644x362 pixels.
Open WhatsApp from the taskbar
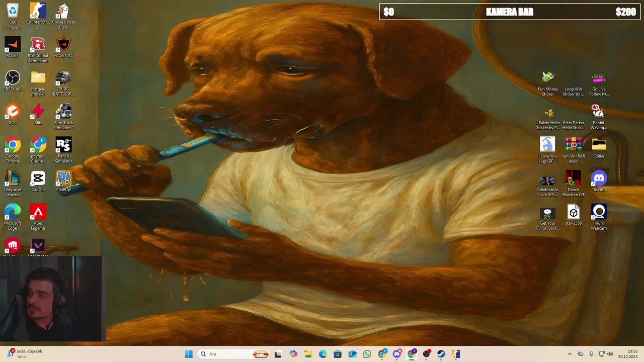pos(367,354)
